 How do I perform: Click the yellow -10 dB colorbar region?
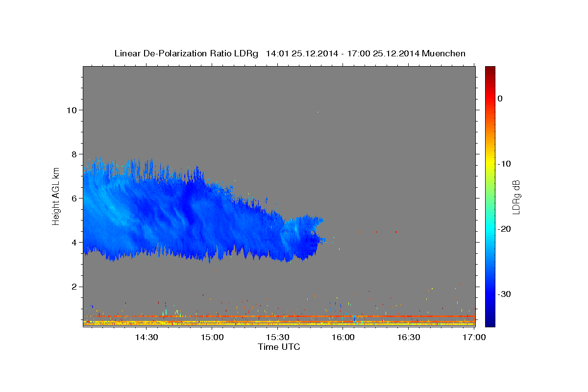coord(490,164)
